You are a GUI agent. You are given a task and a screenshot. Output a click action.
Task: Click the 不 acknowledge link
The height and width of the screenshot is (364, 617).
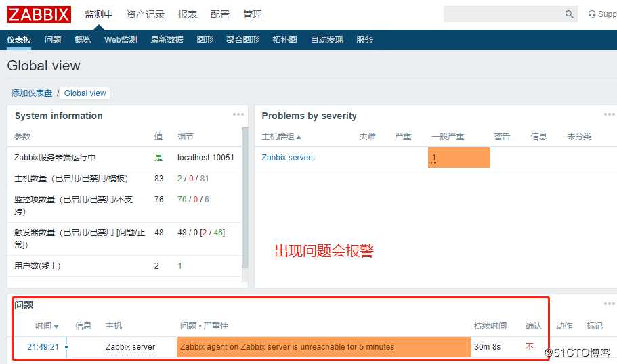click(x=530, y=347)
